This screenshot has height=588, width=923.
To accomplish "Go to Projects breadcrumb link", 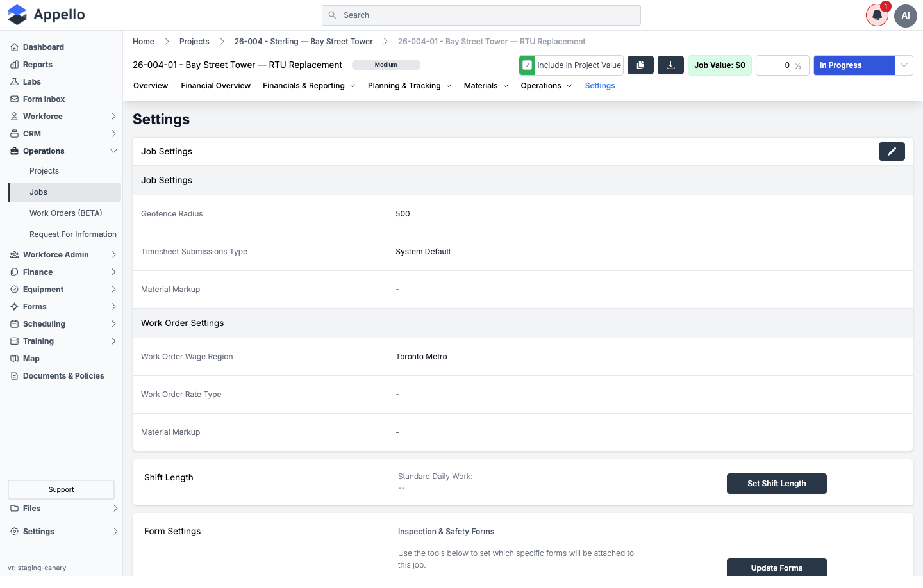I will pos(194,42).
